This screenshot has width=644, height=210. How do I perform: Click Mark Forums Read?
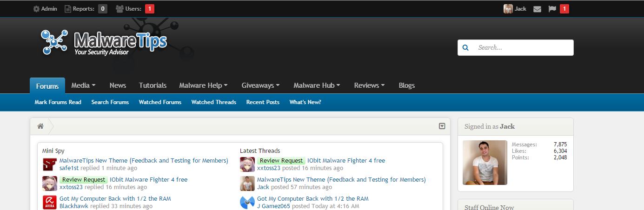click(x=58, y=102)
